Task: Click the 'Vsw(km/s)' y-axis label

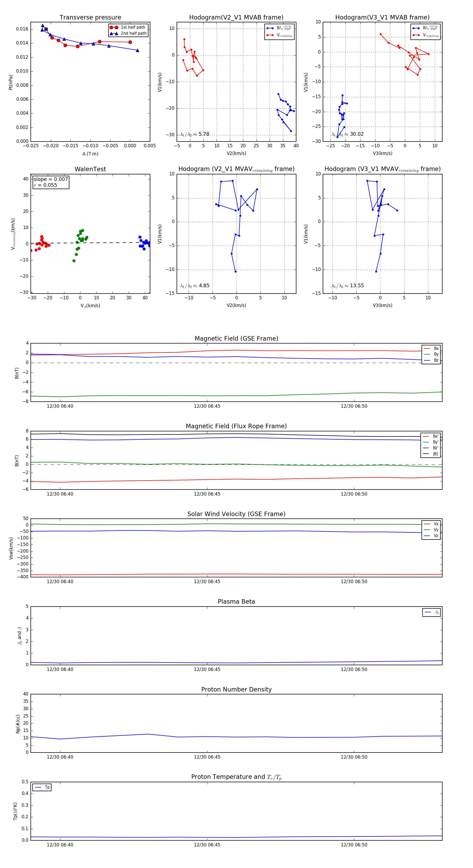Action: click(x=11, y=548)
